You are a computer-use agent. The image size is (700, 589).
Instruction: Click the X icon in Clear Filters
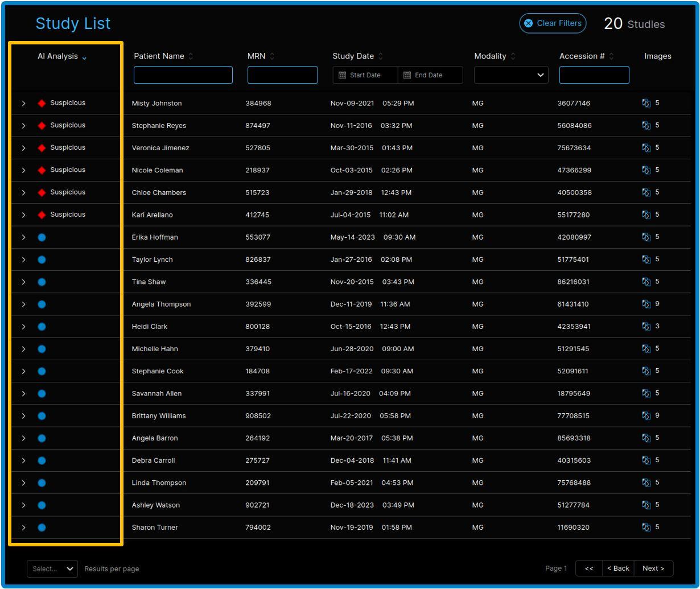coord(528,23)
